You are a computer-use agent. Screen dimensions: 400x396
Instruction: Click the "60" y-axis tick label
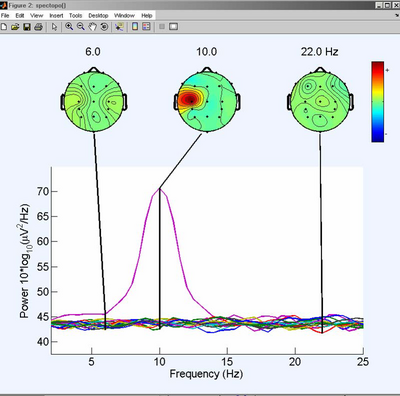coord(42,242)
